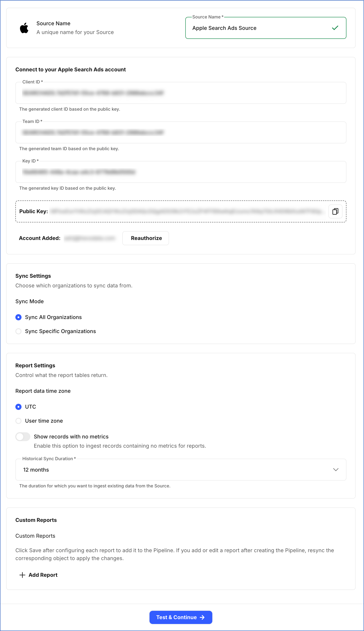Enable Show records with no metrics toggle

pos(23,437)
